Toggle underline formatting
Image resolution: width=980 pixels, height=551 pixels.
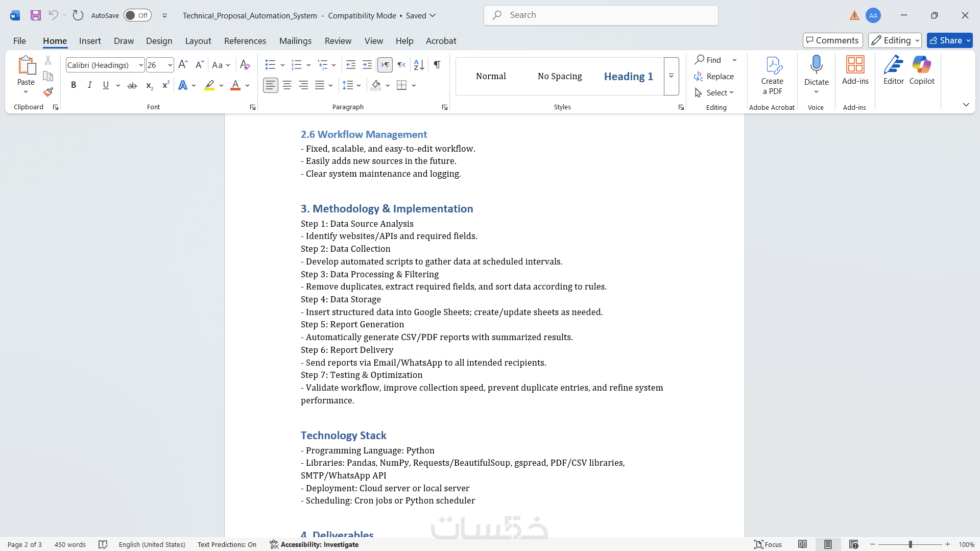[x=106, y=85]
